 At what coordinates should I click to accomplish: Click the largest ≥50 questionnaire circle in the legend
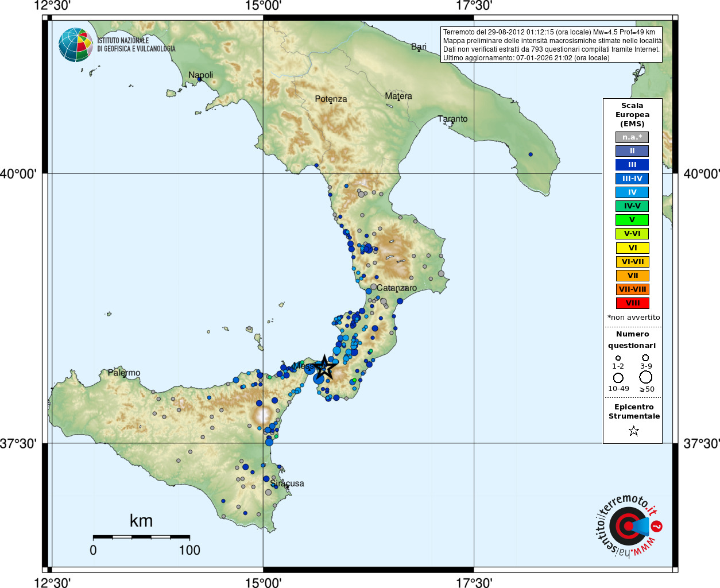[x=646, y=377]
